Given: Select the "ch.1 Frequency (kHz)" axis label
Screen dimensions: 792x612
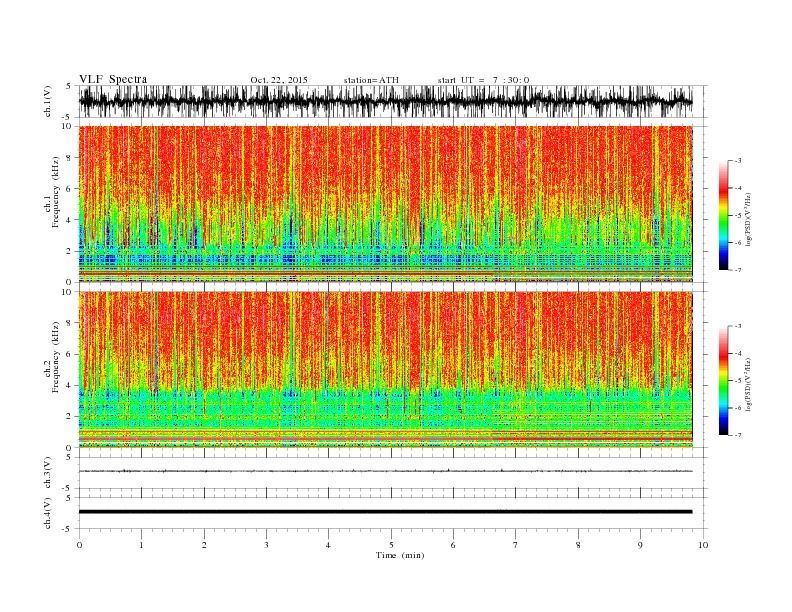Looking at the screenshot, I should pyautogui.click(x=52, y=192).
